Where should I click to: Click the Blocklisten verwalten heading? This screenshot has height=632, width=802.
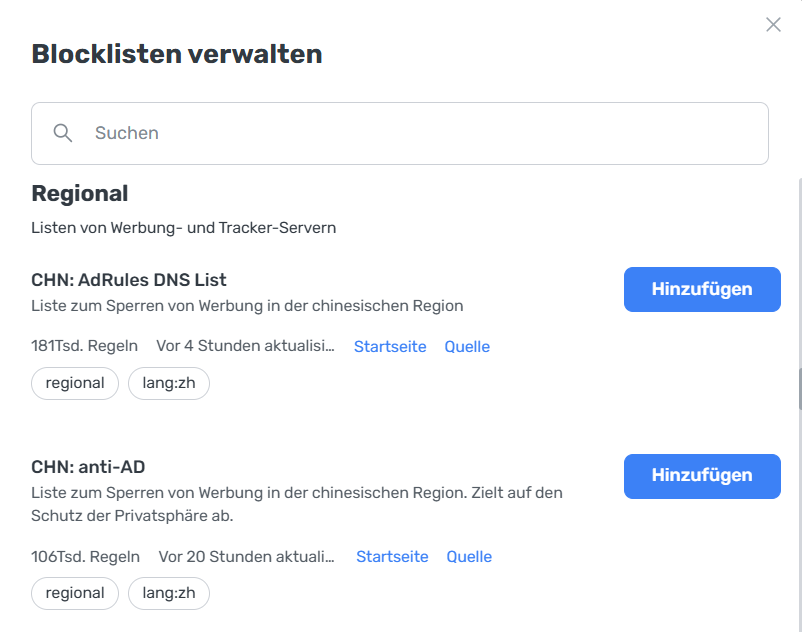177,54
